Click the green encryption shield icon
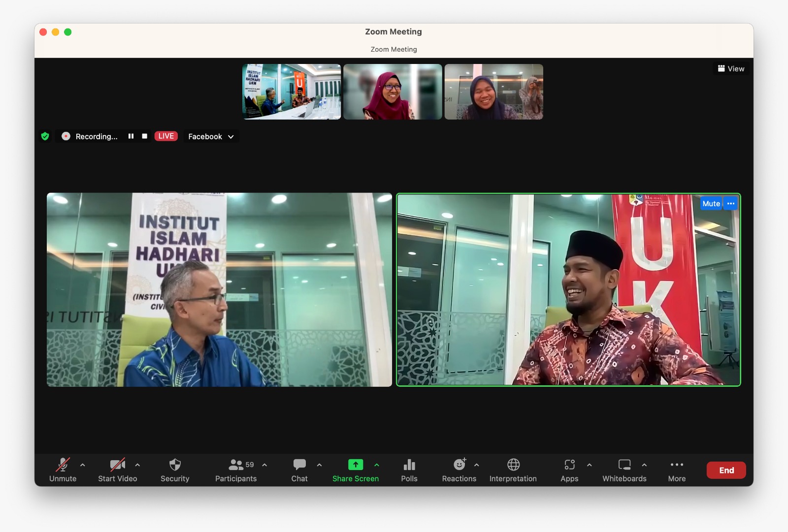The height and width of the screenshot is (532, 788). 45,136
